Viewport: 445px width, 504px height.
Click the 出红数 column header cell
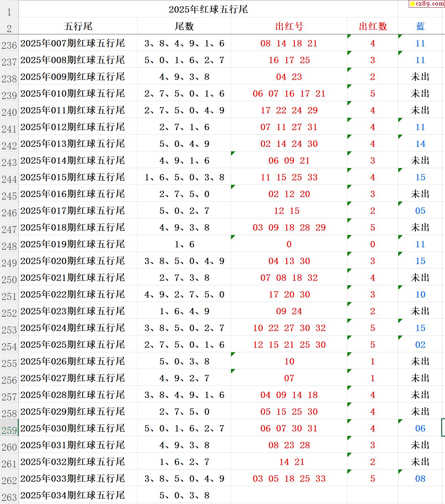click(373, 26)
